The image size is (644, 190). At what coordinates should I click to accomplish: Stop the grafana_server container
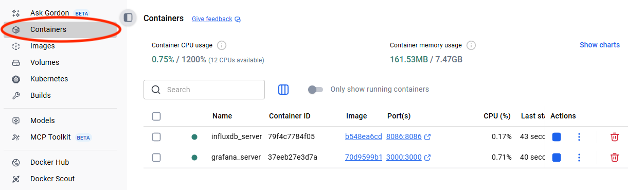pos(557,158)
